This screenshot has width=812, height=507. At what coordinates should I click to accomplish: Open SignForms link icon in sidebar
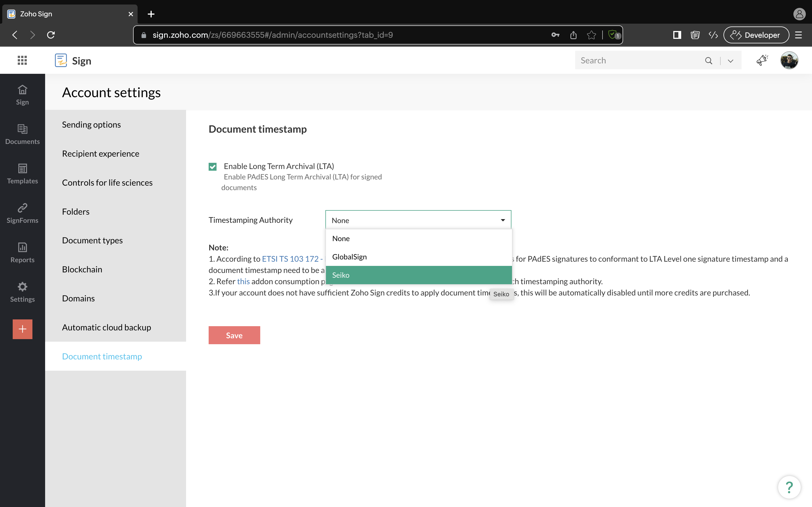[x=22, y=213]
